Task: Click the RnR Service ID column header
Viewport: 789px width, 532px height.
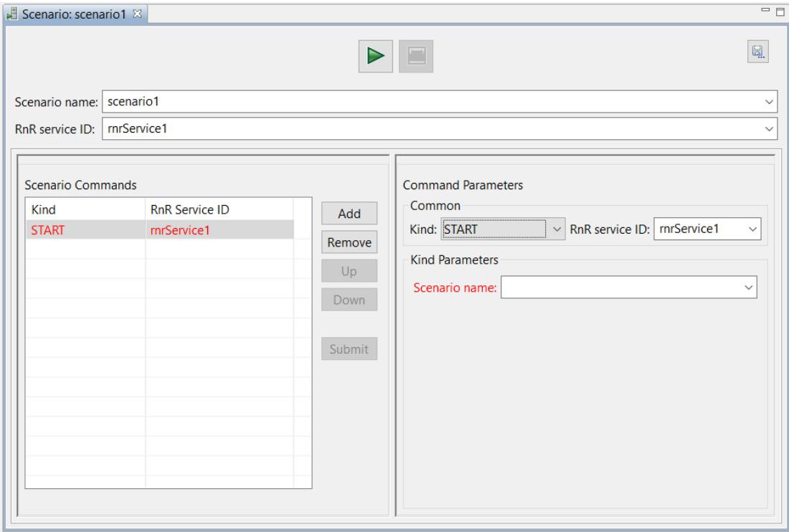Action: (x=219, y=209)
